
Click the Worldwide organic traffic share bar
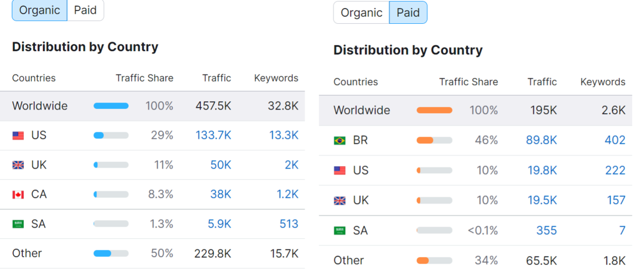coord(111,106)
